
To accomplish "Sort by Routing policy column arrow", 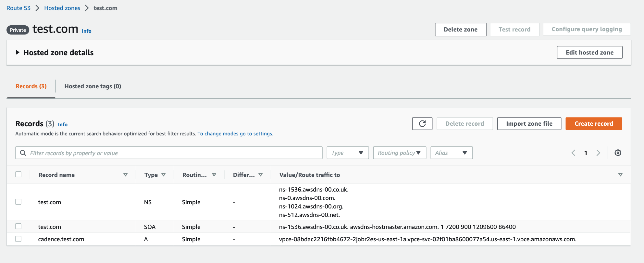I will (x=214, y=175).
